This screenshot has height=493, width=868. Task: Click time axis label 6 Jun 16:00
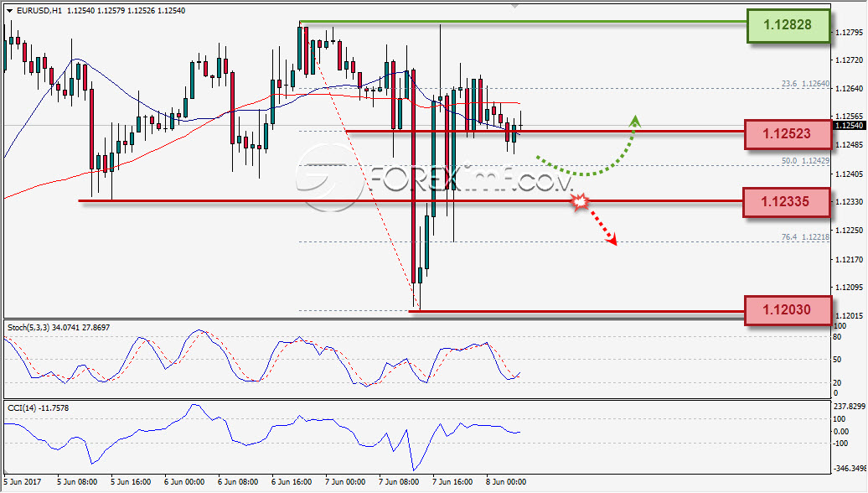292,482
